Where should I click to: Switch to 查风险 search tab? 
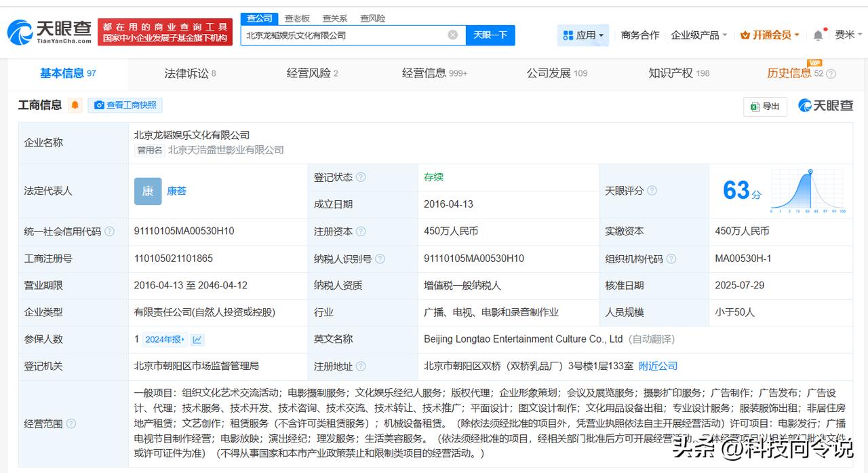coord(372,18)
